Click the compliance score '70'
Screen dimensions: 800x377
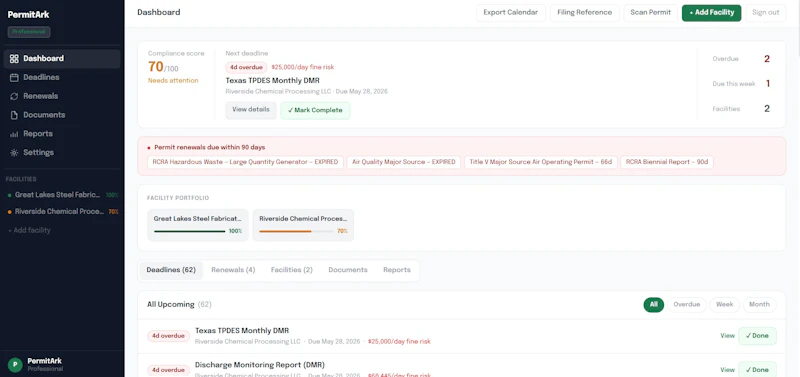click(156, 67)
